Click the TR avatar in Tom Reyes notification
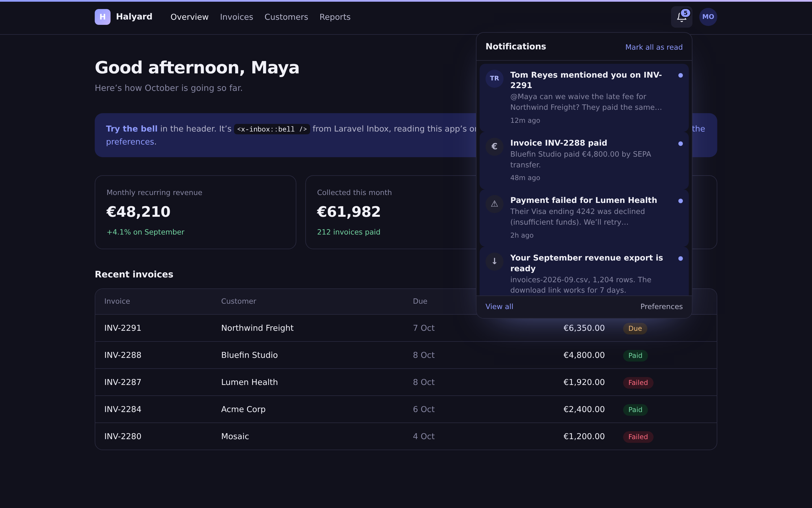 [x=494, y=79]
